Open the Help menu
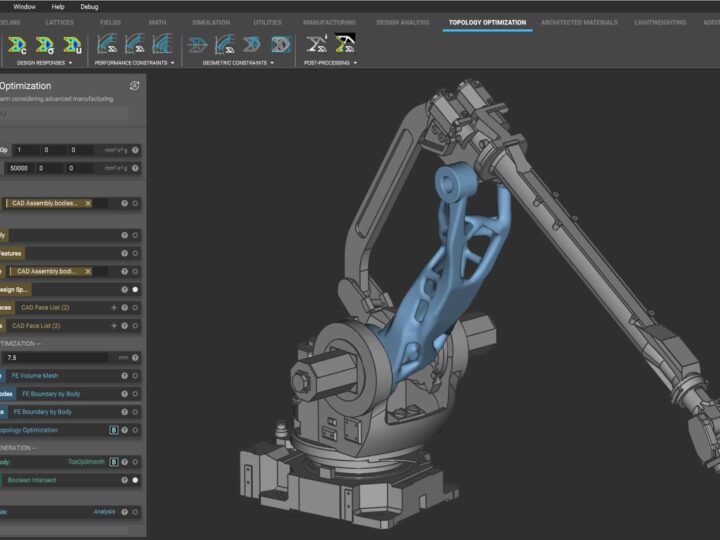The height and width of the screenshot is (540, 720). [58, 7]
